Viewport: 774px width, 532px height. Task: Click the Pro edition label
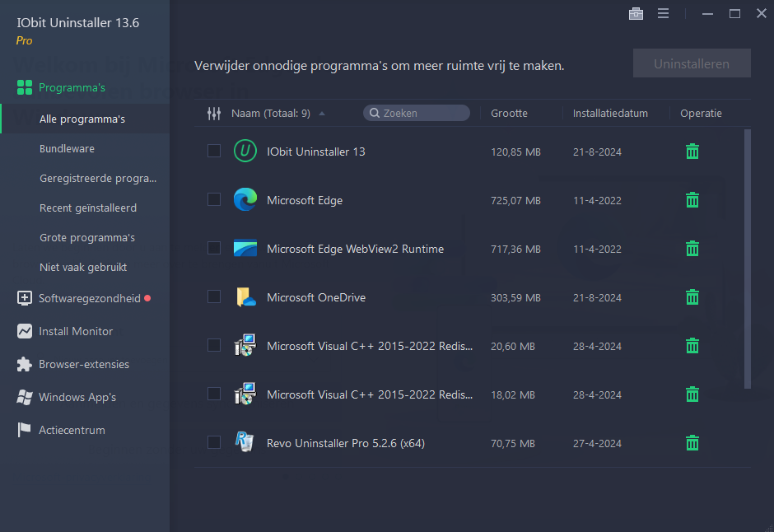point(24,40)
